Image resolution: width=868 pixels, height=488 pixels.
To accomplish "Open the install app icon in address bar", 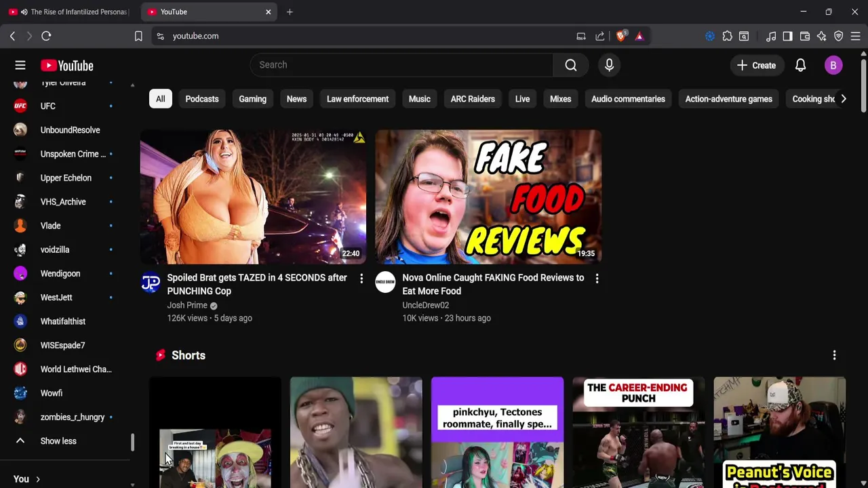I will (x=581, y=36).
